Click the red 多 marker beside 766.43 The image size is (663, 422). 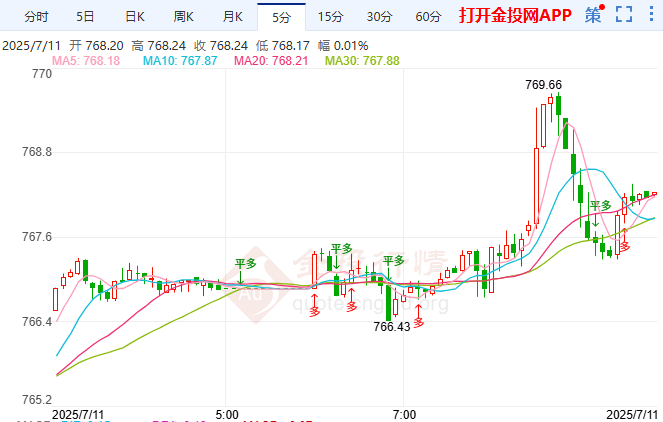pos(419,323)
